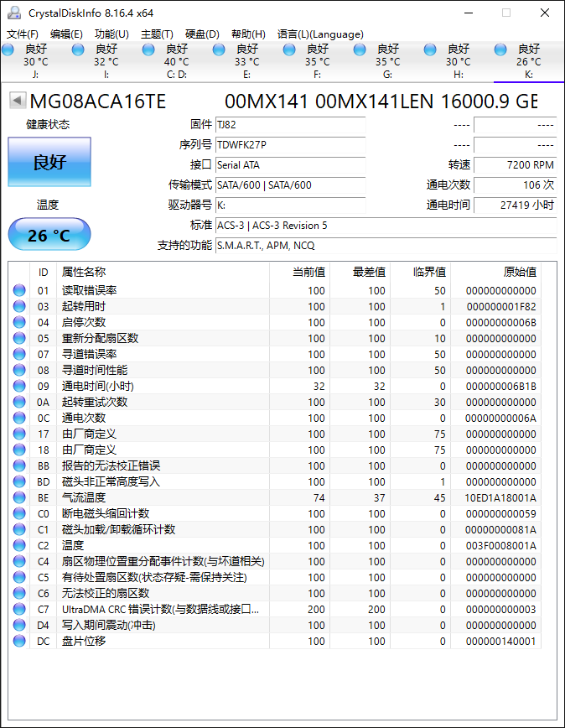Image resolution: width=565 pixels, height=728 pixels.
Task: Click status orb for 气流温度 row
Action: tap(19, 498)
